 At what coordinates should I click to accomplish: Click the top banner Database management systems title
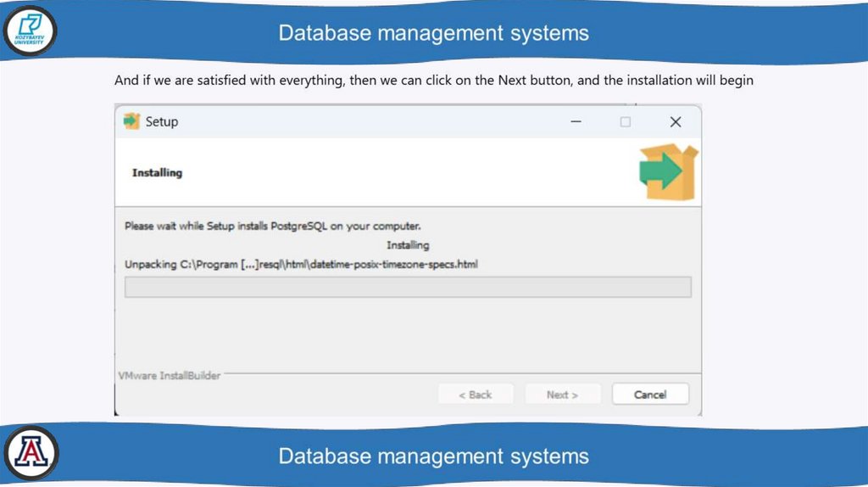click(x=433, y=33)
